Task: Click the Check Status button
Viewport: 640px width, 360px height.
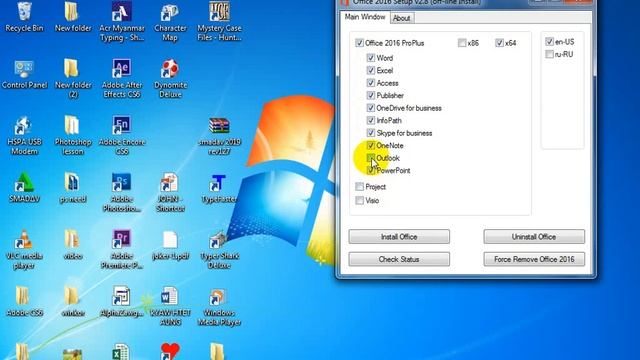Action: point(399,259)
